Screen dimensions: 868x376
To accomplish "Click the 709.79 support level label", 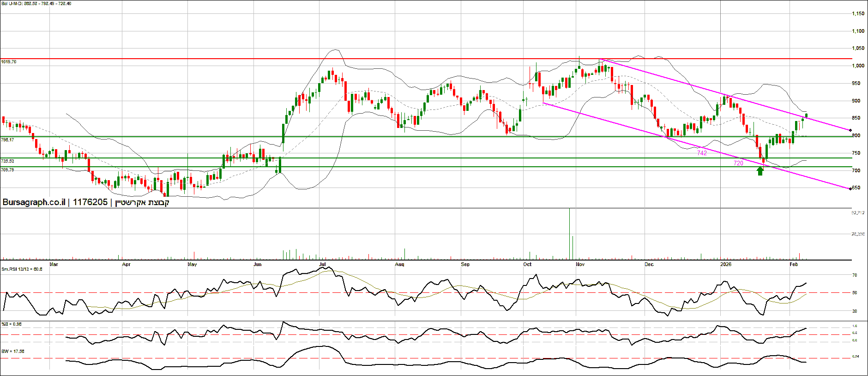I will [7, 170].
